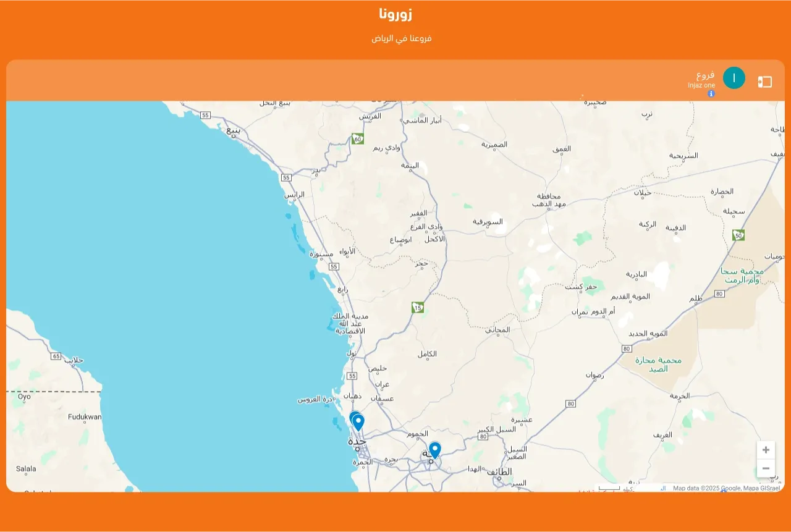Click the green route 50 shield
Screen dimensions: 791x532
click(738, 235)
